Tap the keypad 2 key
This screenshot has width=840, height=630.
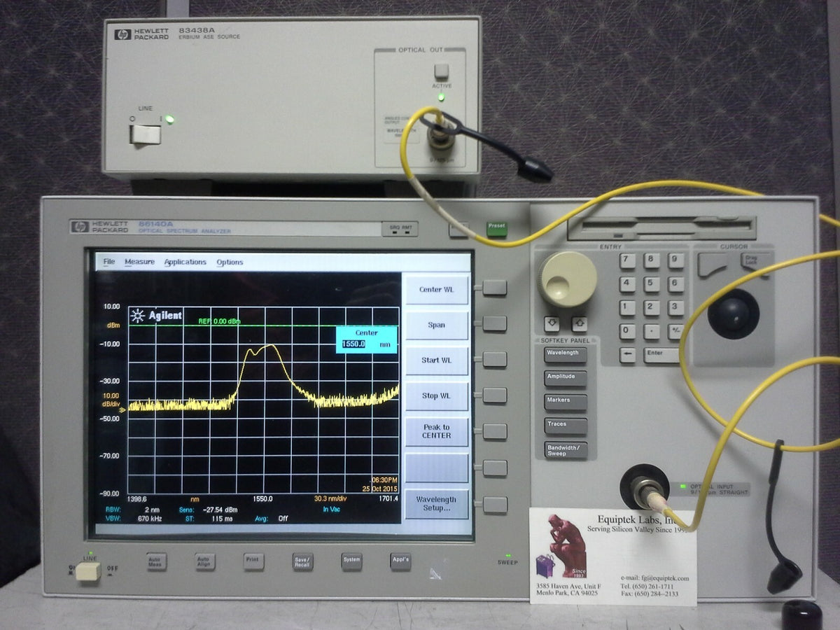tap(652, 307)
